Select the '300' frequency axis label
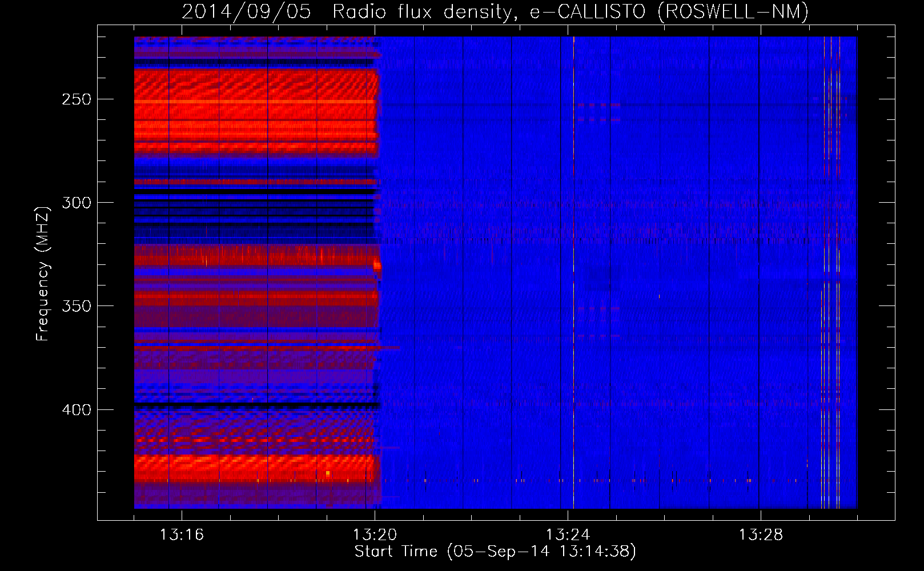The height and width of the screenshot is (571, 924). tap(77, 203)
